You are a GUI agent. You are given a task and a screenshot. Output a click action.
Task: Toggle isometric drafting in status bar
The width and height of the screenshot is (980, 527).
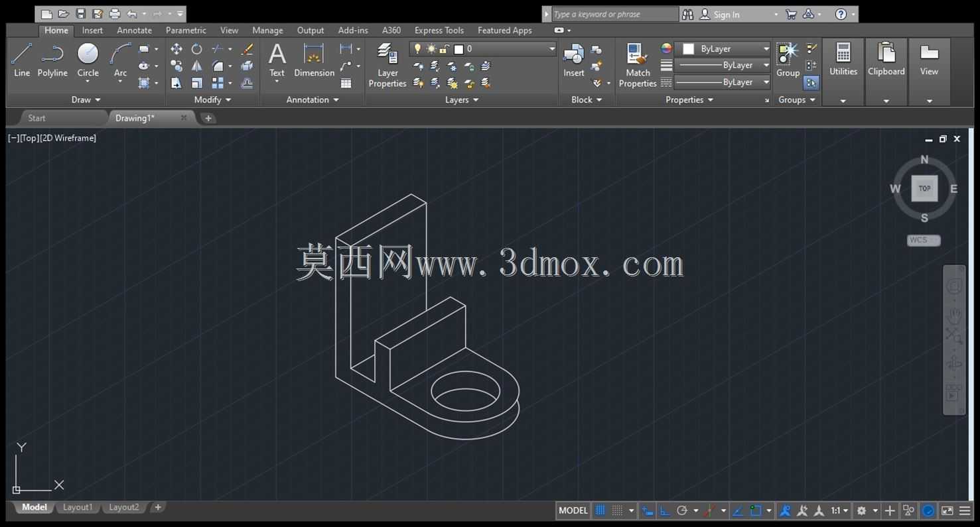(x=709, y=510)
